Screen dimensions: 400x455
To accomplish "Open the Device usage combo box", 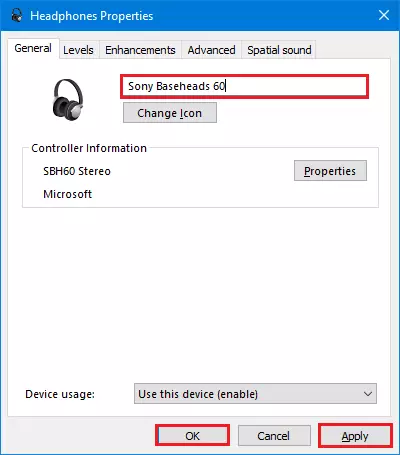I will point(255,394).
